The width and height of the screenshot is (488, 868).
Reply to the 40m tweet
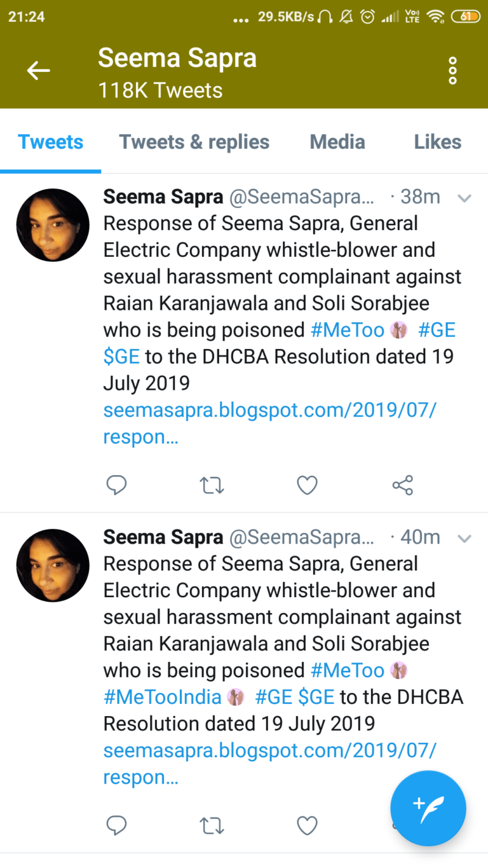tap(116, 826)
